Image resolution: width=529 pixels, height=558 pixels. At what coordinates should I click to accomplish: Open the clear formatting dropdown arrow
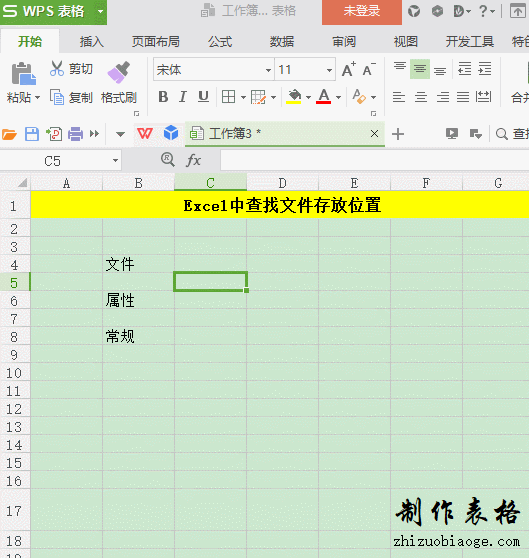pos(374,97)
